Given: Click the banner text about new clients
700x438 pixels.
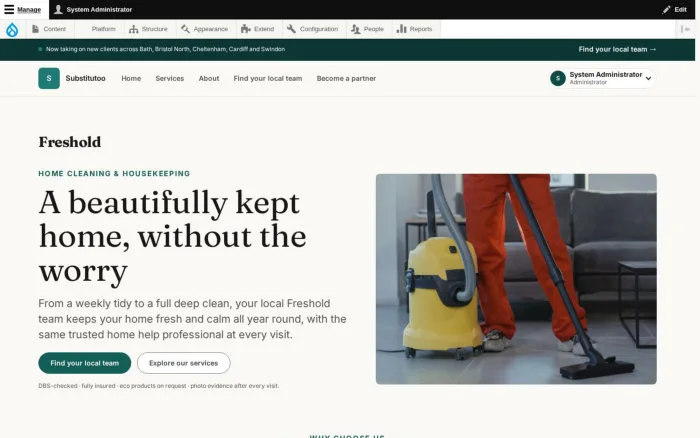Looking at the screenshot, I should coord(165,49).
